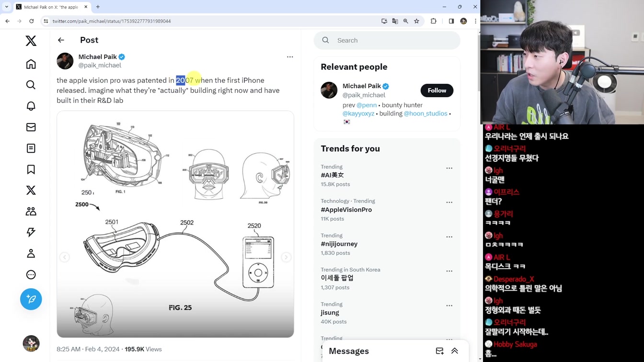The image size is (644, 362).
Task: Expand the Messages drawer chevrons
Action: pos(455,351)
